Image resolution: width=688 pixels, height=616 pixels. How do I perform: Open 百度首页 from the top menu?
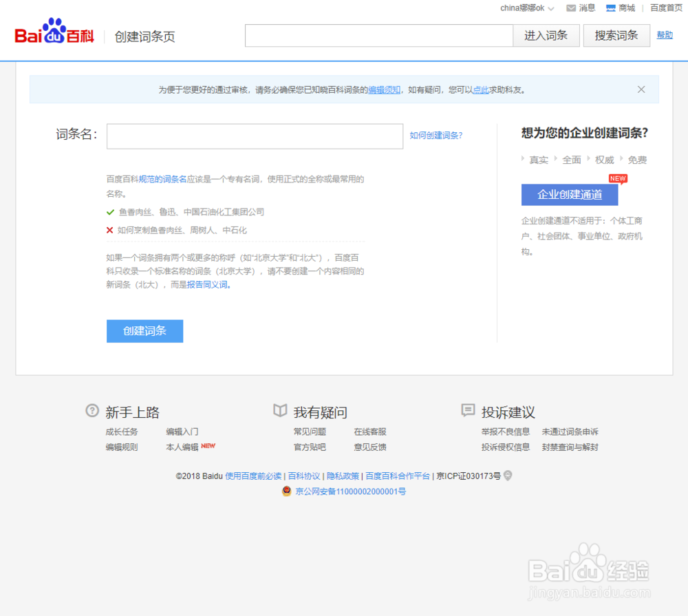pos(665,8)
